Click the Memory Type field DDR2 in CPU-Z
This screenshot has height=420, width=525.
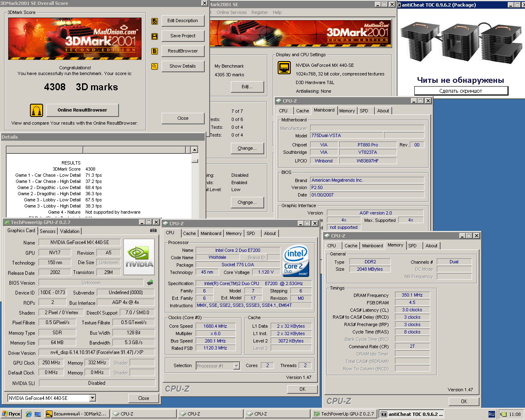click(x=370, y=262)
